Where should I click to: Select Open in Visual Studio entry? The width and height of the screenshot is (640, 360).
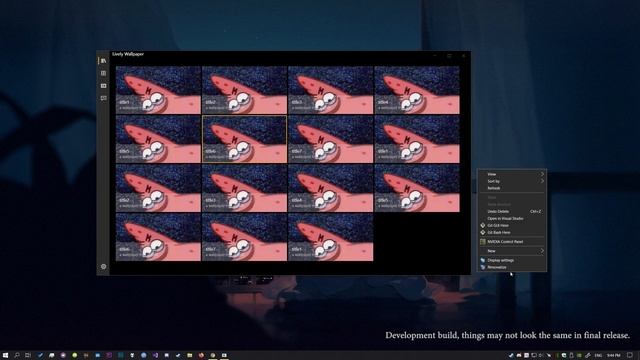512,218
